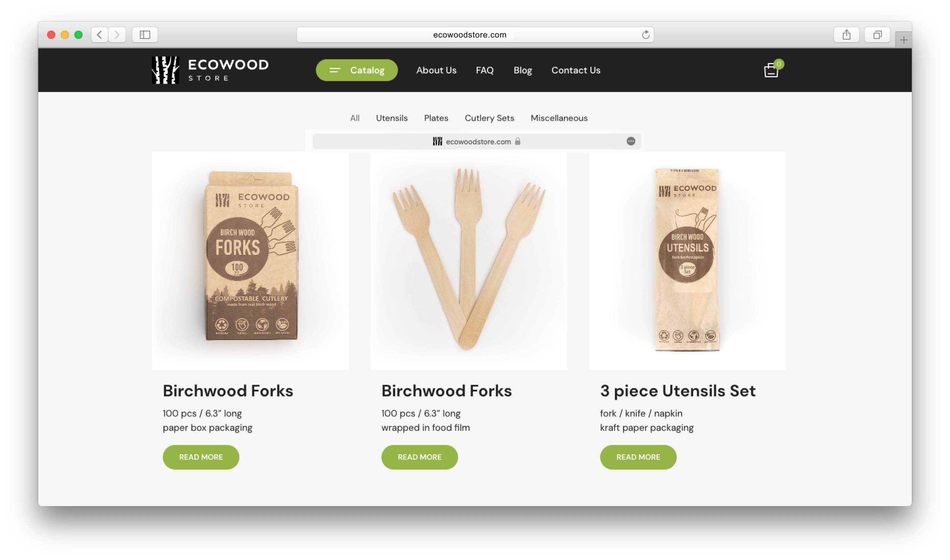The width and height of the screenshot is (950, 560).
Task: Click the Ecowood Store logo
Action: [210, 70]
